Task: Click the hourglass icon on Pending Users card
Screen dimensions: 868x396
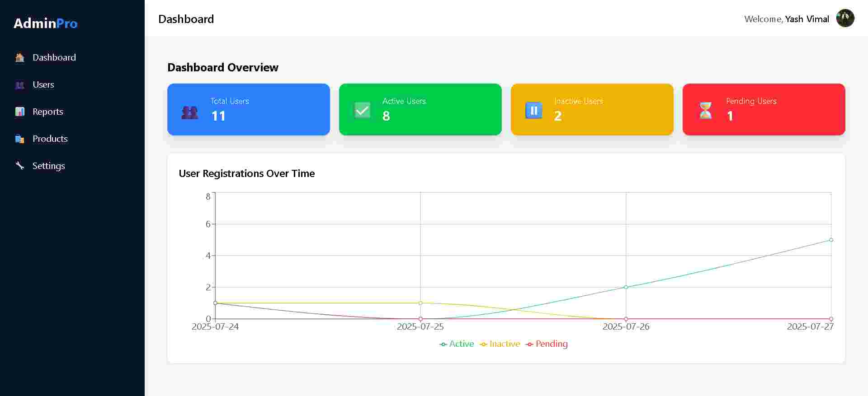Action: click(705, 110)
